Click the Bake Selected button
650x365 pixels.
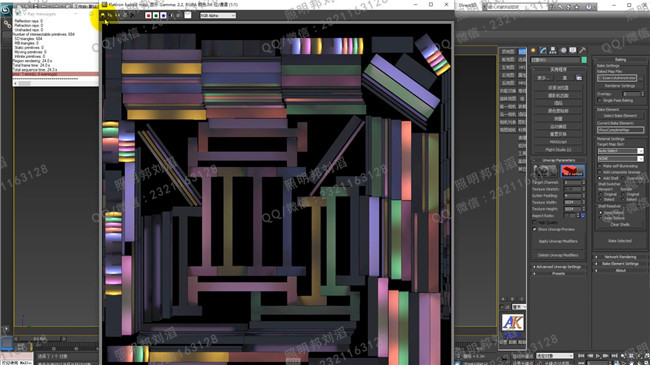click(620, 241)
